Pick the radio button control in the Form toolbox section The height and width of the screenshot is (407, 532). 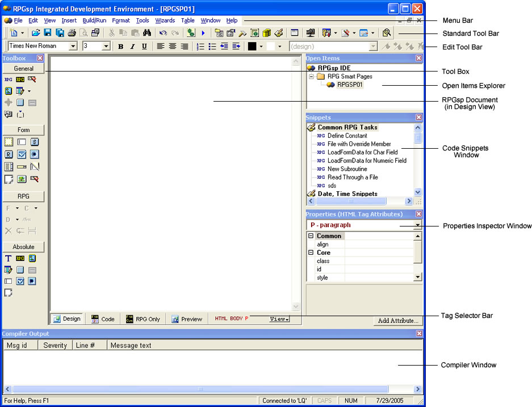point(34,154)
